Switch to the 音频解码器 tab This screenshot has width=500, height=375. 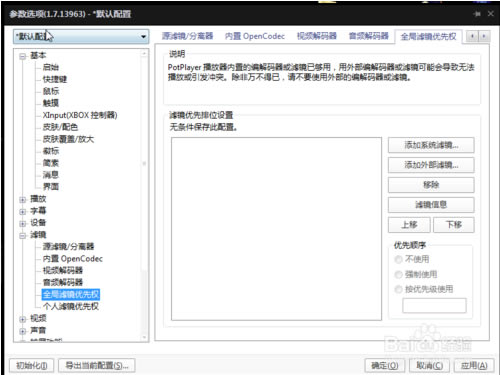click(368, 36)
